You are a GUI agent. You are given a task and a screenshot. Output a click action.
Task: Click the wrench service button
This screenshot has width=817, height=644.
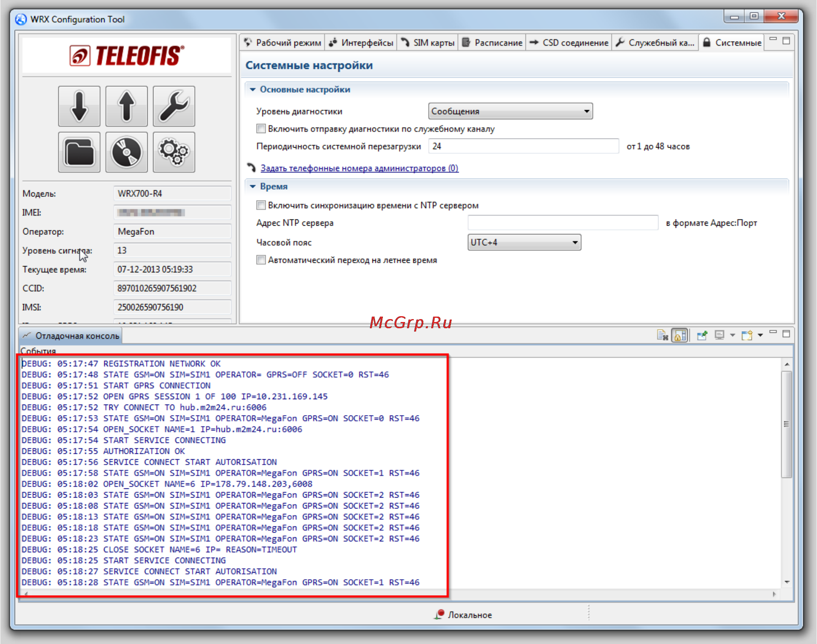tap(174, 106)
